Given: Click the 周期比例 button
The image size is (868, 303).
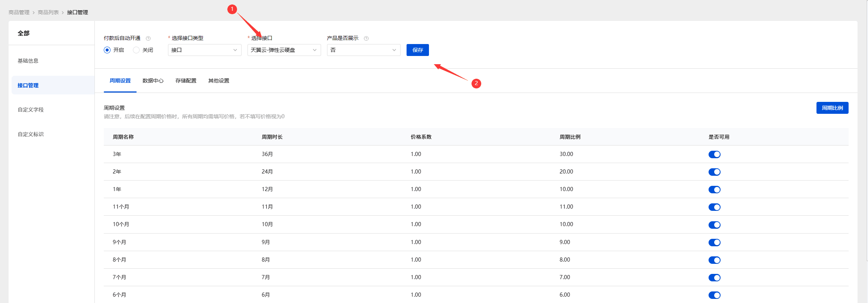Looking at the screenshot, I should [x=833, y=108].
